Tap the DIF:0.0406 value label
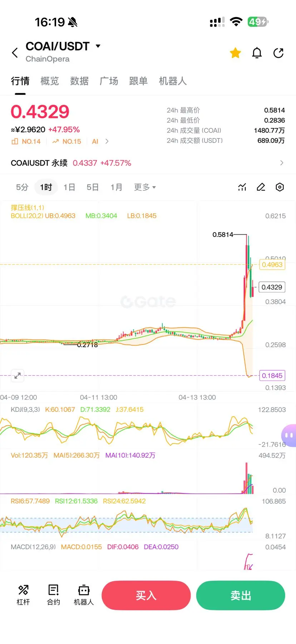 click(x=123, y=547)
